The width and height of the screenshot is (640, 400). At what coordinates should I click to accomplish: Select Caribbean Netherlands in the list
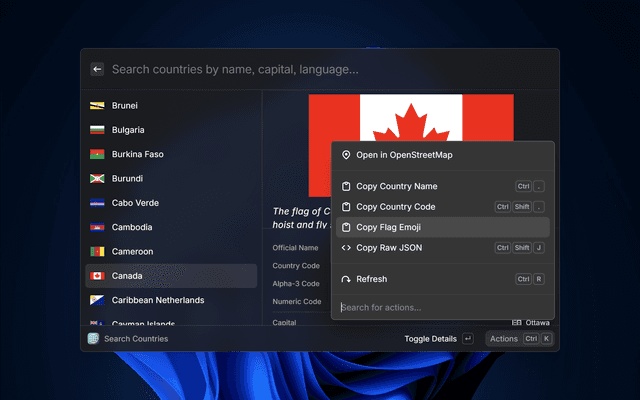(x=171, y=300)
